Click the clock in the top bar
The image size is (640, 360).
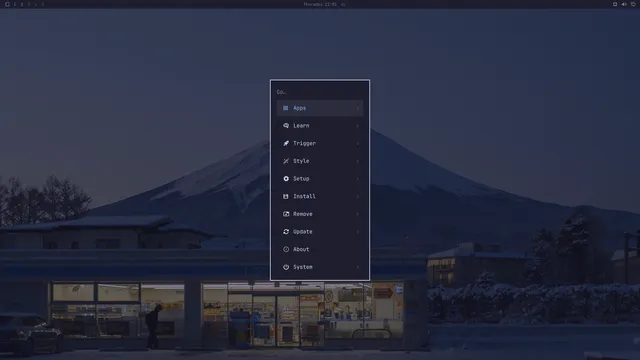tap(320, 4)
